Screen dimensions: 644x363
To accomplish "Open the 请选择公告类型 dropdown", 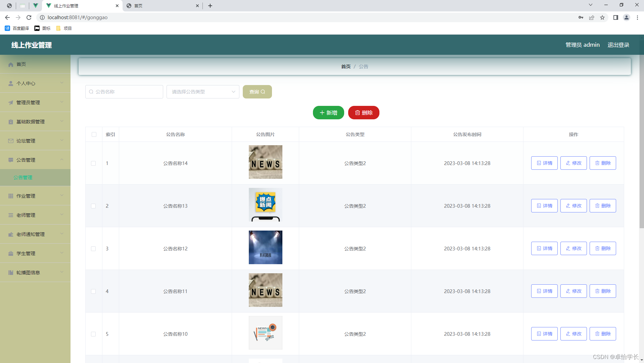I will (x=203, y=92).
